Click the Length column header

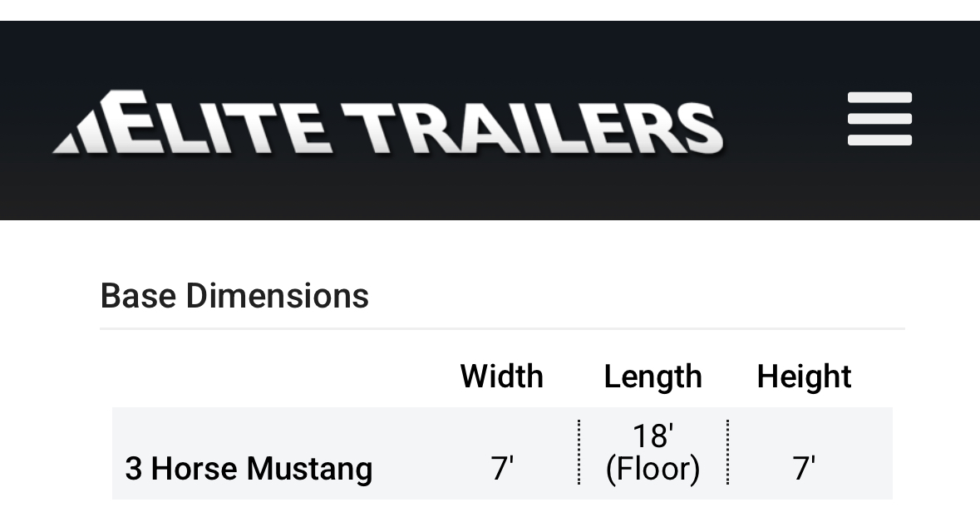(653, 377)
